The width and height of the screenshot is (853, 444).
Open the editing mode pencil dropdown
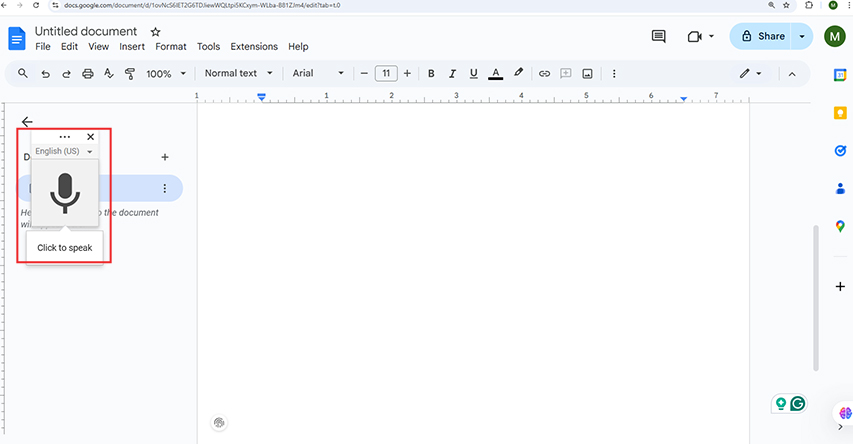[751, 73]
